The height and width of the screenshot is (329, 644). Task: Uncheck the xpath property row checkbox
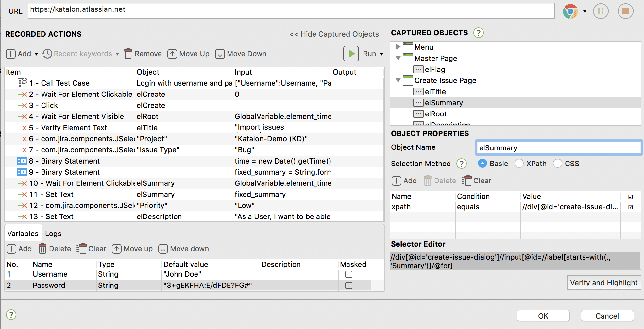[631, 207]
